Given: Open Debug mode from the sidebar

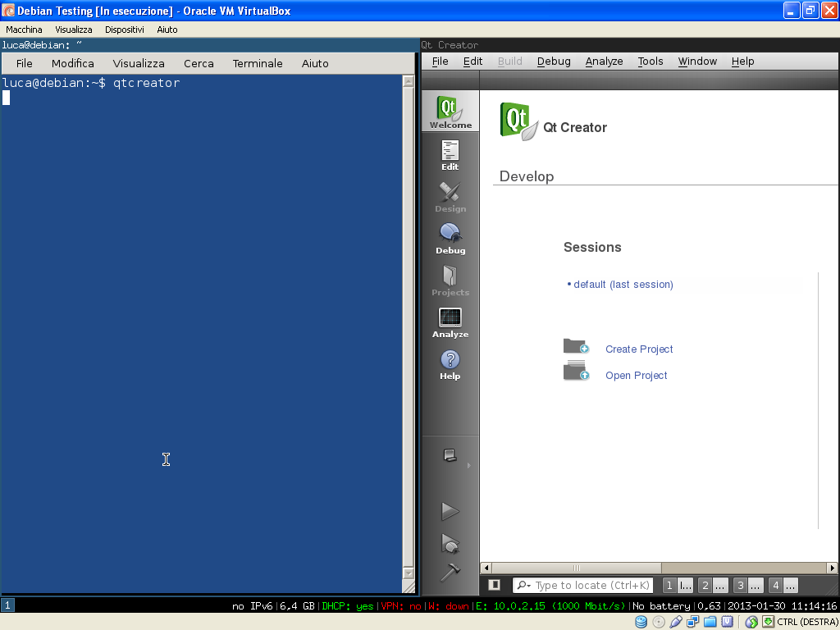Looking at the screenshot, I should click(x=450, y=239).
